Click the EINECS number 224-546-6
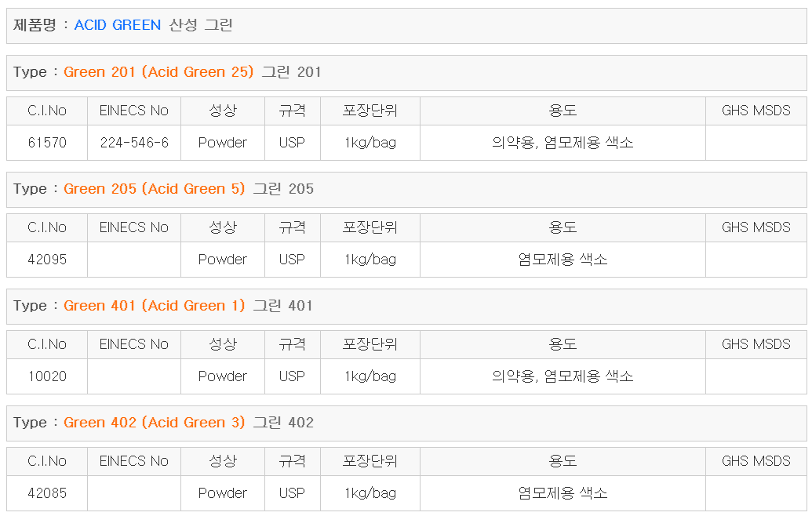 134,143
